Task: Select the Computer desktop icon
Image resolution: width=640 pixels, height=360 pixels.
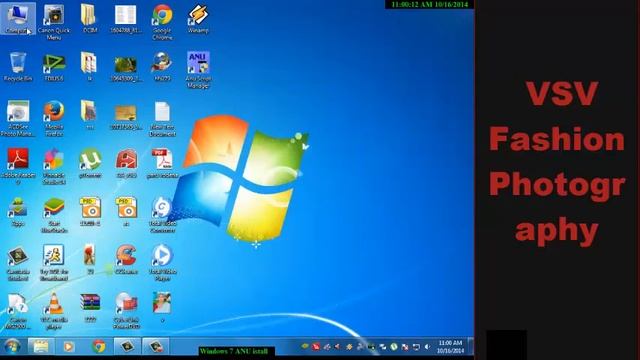Action: pyautogui.click(x=18, y=18)
